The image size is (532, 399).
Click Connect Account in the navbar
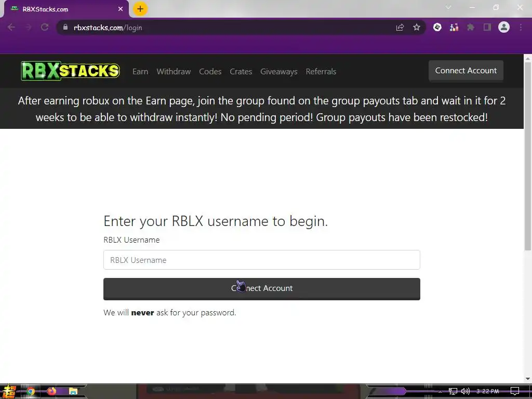coord(466,71)
